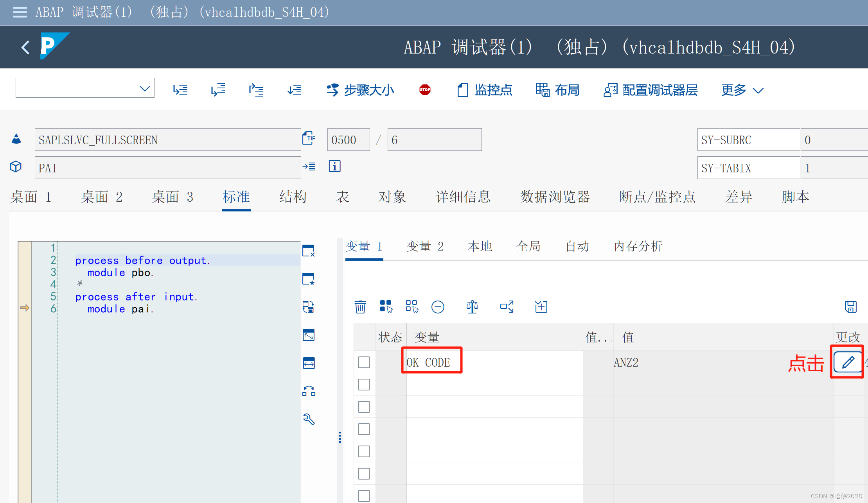Click the circled minus icon in variables toolbar
868x503 pixels.
coord(438,307)
